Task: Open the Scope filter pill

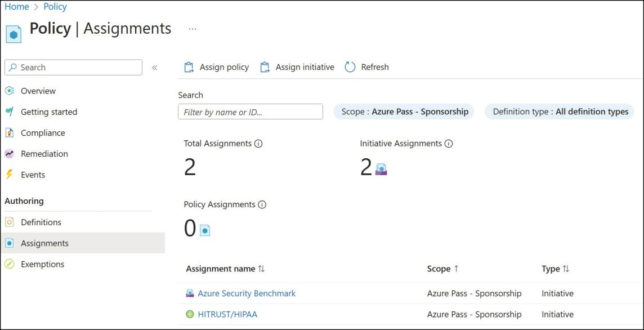Action: tap(404, 112)
